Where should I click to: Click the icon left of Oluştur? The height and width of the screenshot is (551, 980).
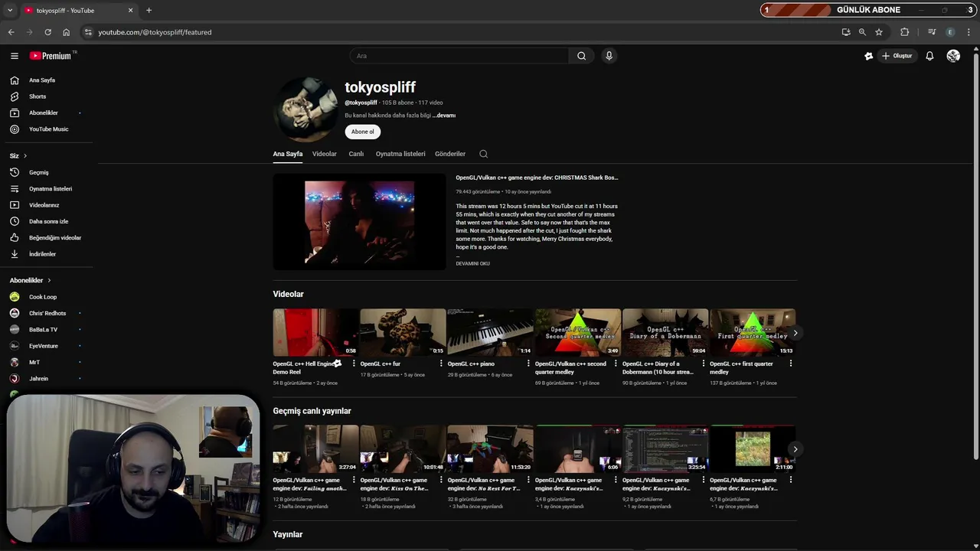(868, 56)
